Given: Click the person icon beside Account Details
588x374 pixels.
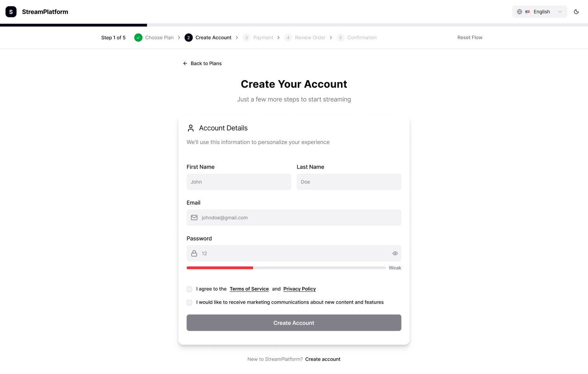Looking at the screenshot, I should coord(191,128).
